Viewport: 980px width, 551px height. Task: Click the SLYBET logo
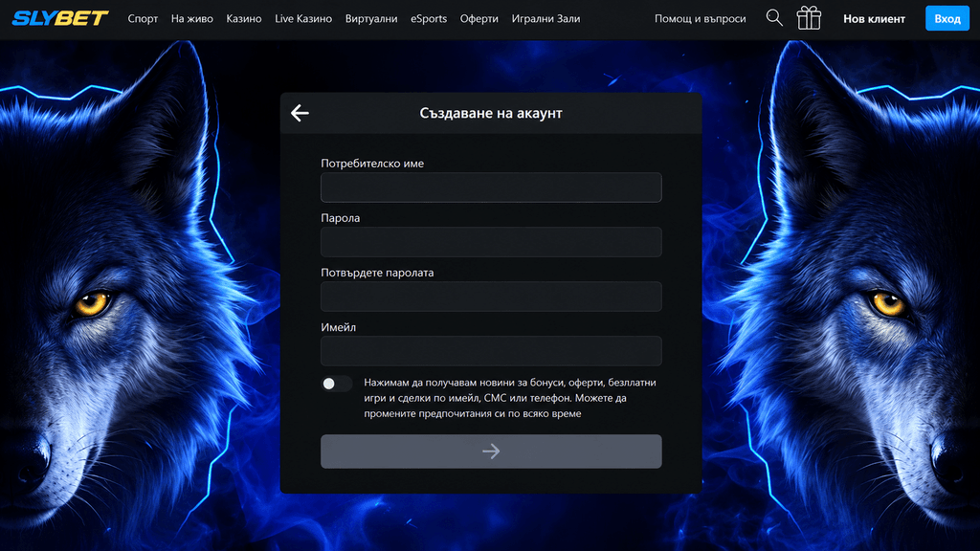(x=60, y=19)
